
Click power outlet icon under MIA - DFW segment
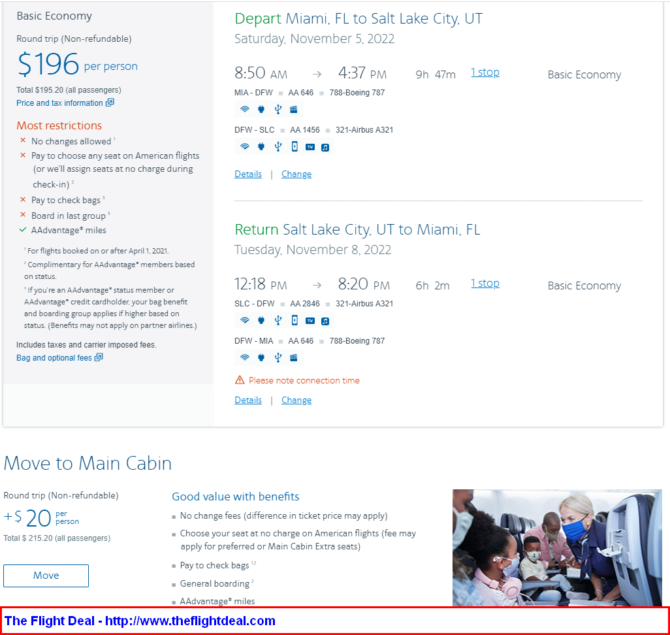261,109
